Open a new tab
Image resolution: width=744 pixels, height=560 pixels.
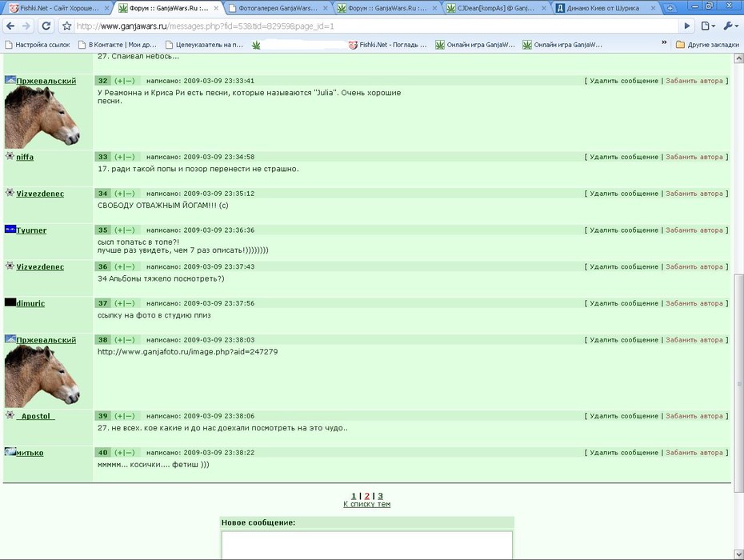tap(670, 8)
